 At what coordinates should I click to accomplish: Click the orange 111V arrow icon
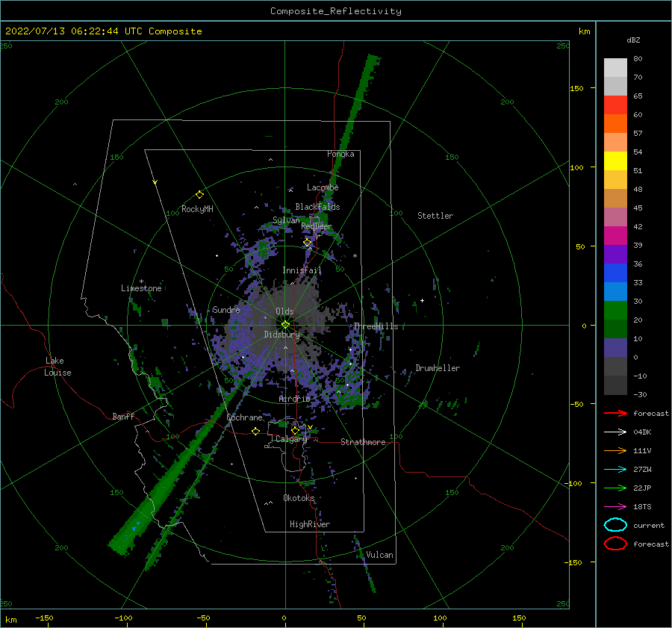pos(615,450)
